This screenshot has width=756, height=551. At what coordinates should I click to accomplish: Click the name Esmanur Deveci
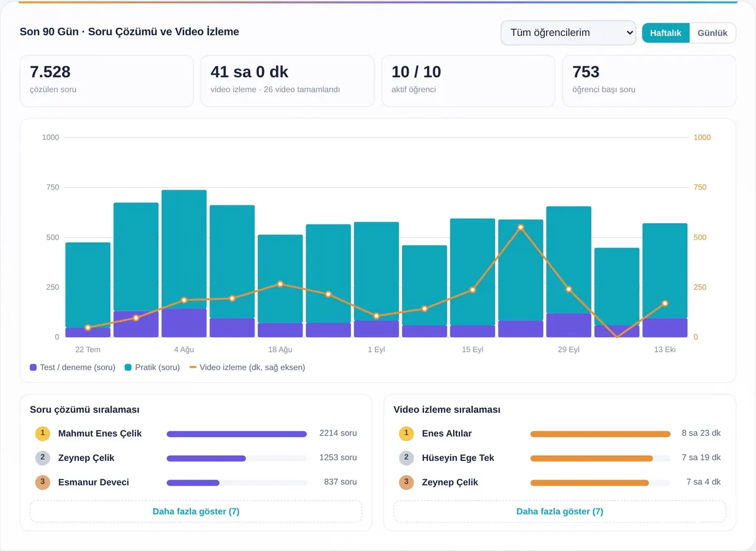93,483
